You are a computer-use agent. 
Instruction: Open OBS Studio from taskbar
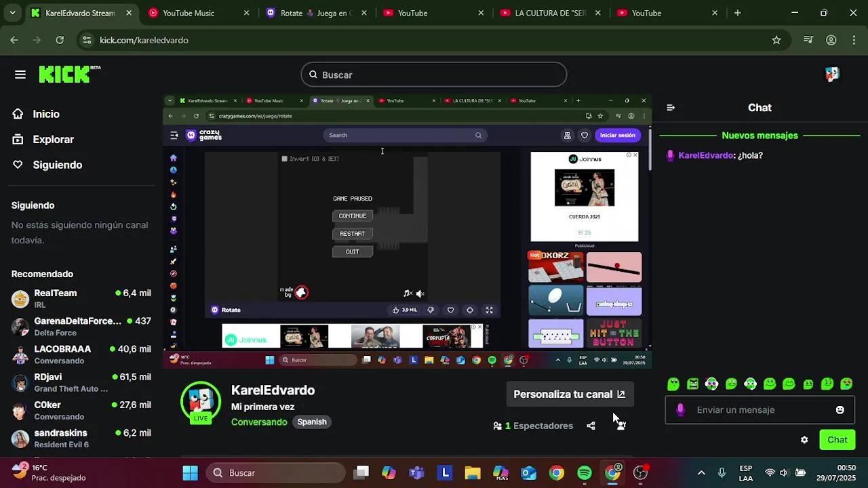640,472
